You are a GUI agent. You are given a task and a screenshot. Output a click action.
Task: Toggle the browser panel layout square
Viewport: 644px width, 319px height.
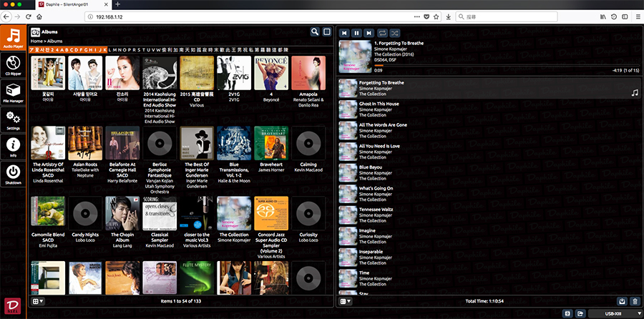pyautogui.click(x=327, y=31)
